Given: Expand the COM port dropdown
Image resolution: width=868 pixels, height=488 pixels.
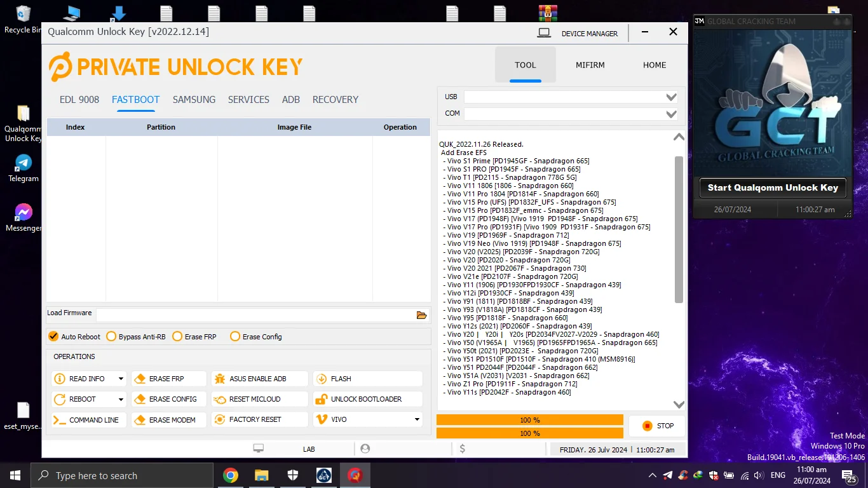Looking at the screenshot, I should (671, 114).
